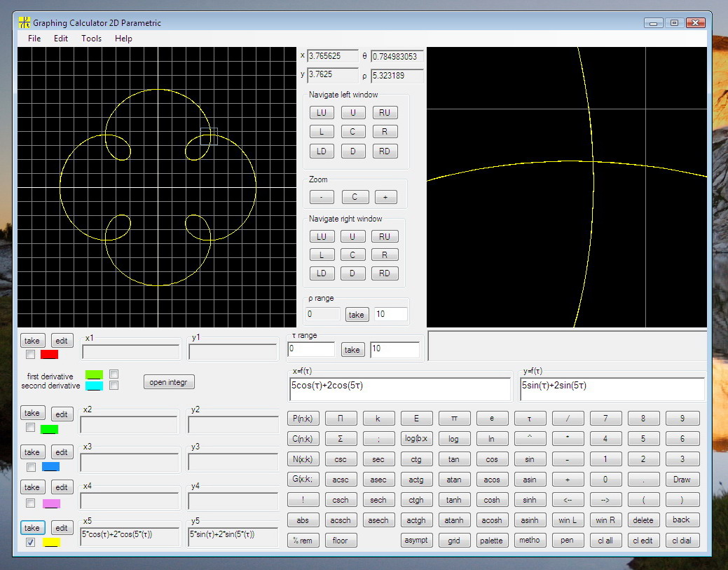Toggle the x3 curve checkbox

tap(31, 467)
